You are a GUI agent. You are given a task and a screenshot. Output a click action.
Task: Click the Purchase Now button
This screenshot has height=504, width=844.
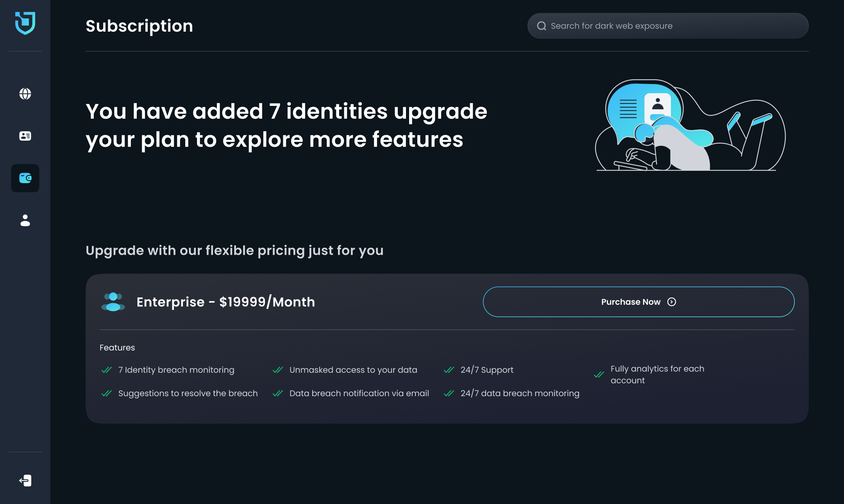click(638, 302)
